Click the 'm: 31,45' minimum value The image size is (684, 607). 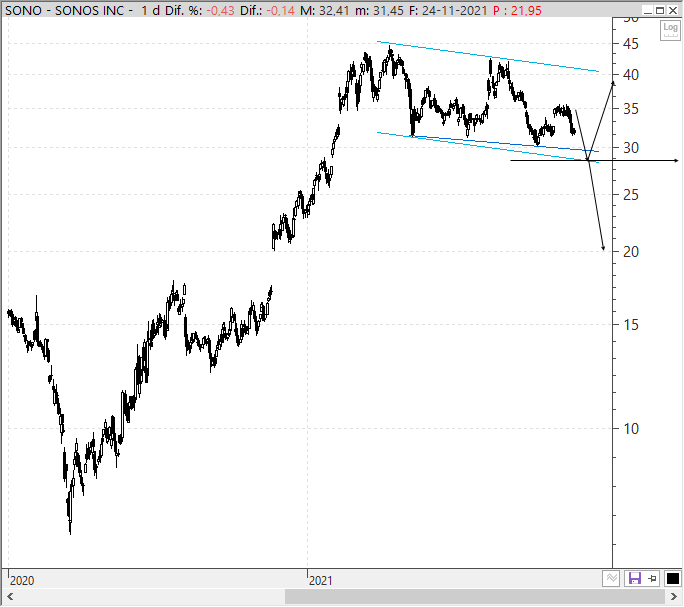pyautogui.click(x=379, y=10)
